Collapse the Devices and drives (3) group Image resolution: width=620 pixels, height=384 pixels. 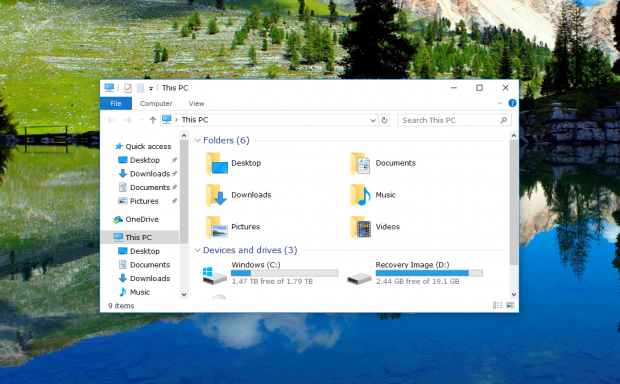click(197, 250)
